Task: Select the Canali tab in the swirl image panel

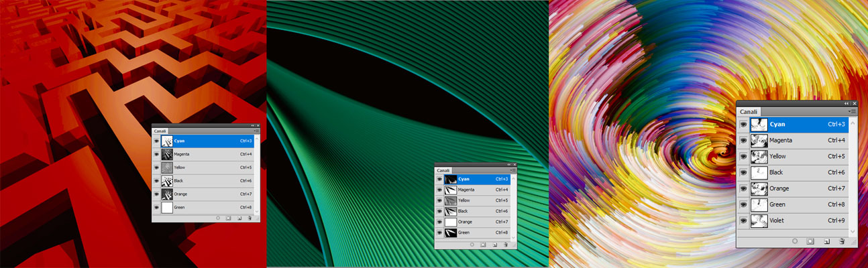Action: [x=749, y=112]
